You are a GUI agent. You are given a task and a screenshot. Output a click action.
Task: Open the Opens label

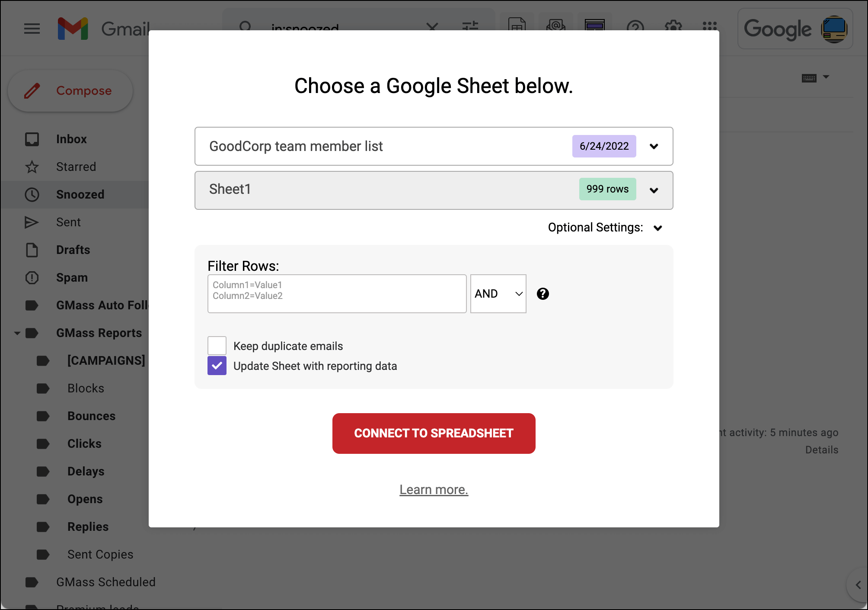click(x=85, y=499)
